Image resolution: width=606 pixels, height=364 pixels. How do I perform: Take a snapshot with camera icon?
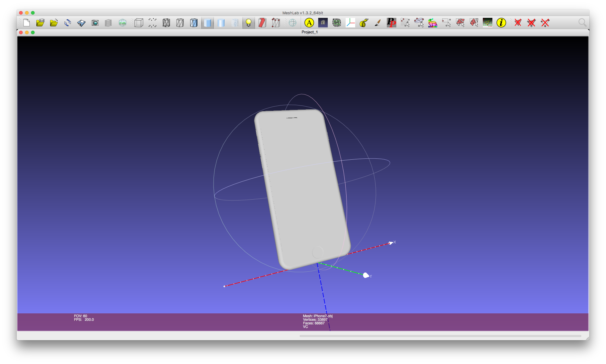click(95, 23)
